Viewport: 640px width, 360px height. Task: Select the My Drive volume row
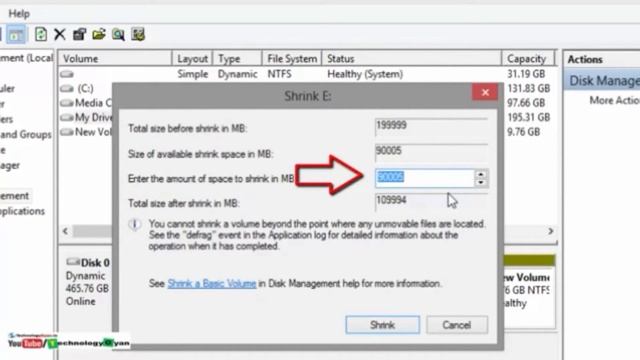(85, 118)
